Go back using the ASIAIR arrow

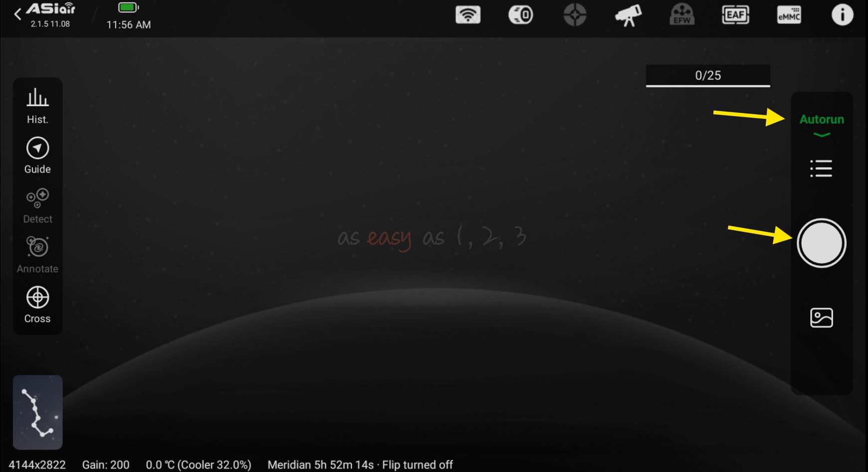pos(18,14)
